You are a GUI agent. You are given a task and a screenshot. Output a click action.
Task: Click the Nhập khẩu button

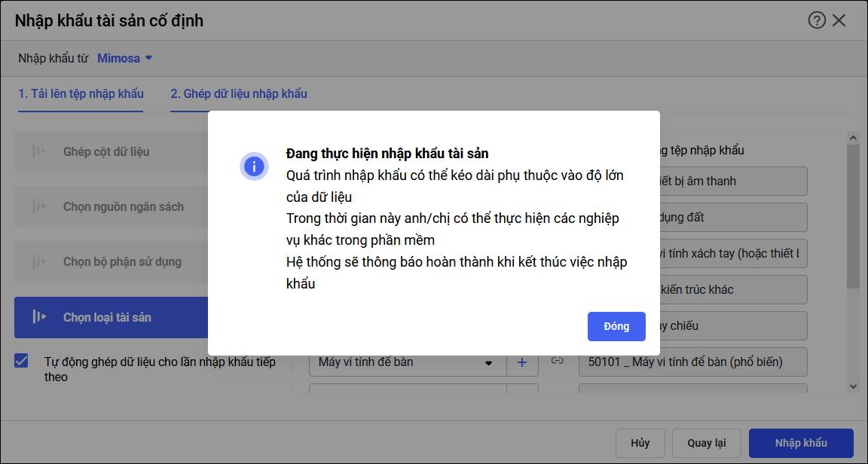(800, 443)
